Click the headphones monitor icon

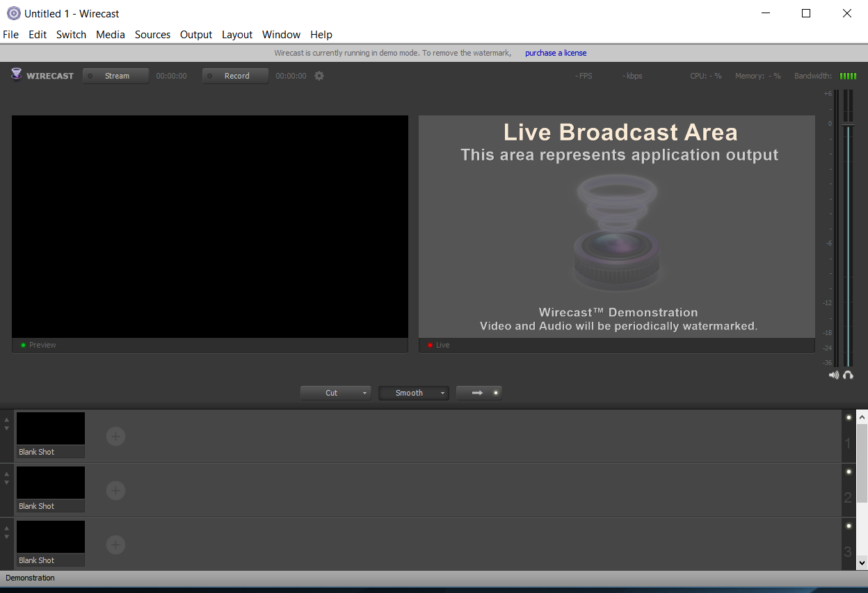click(x=848, y=375)
